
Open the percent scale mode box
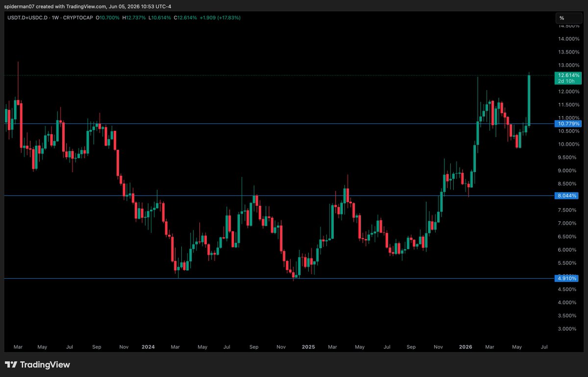[568, 18]
